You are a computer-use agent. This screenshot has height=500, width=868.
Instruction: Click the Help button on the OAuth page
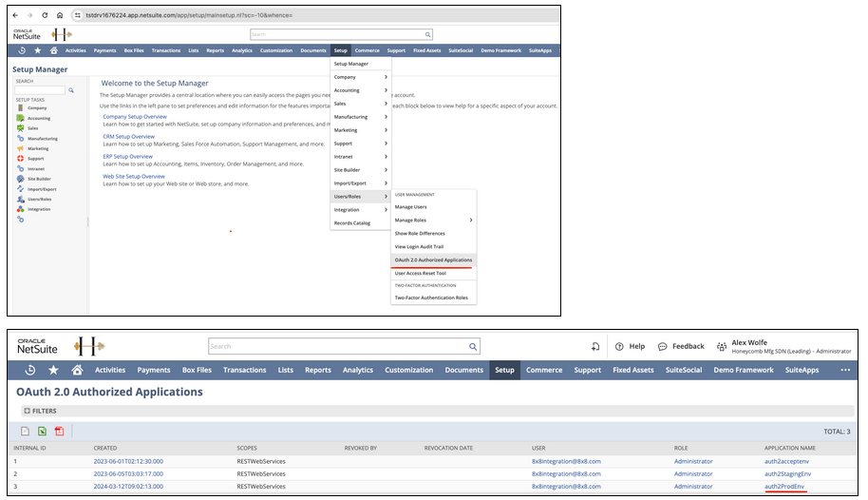pos(630,346)
